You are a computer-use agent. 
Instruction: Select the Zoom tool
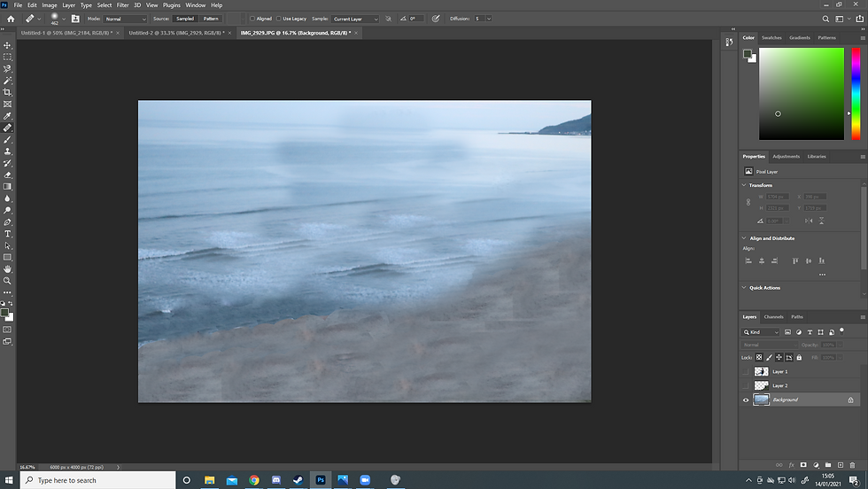pyautogui.click(x=8, y=280)
